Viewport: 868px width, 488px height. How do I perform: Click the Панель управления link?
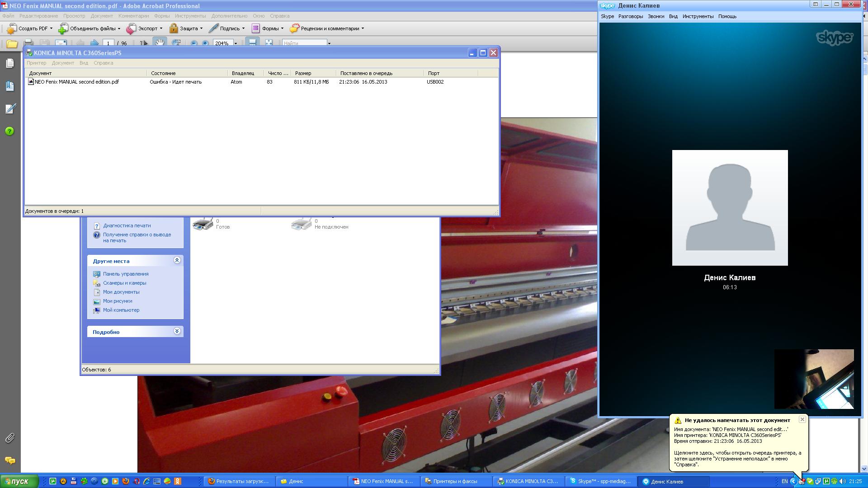(x=125, y=274)
